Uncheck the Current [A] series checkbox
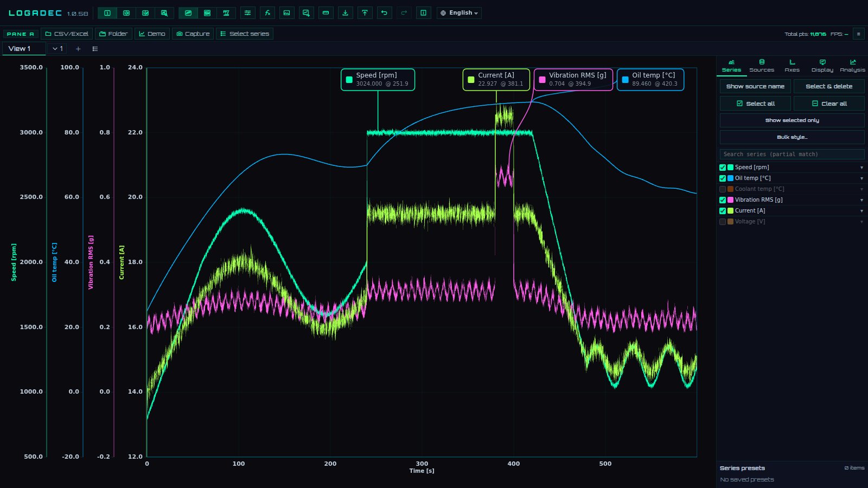Viewport: 868px width, 488px height. coord(723,211)
